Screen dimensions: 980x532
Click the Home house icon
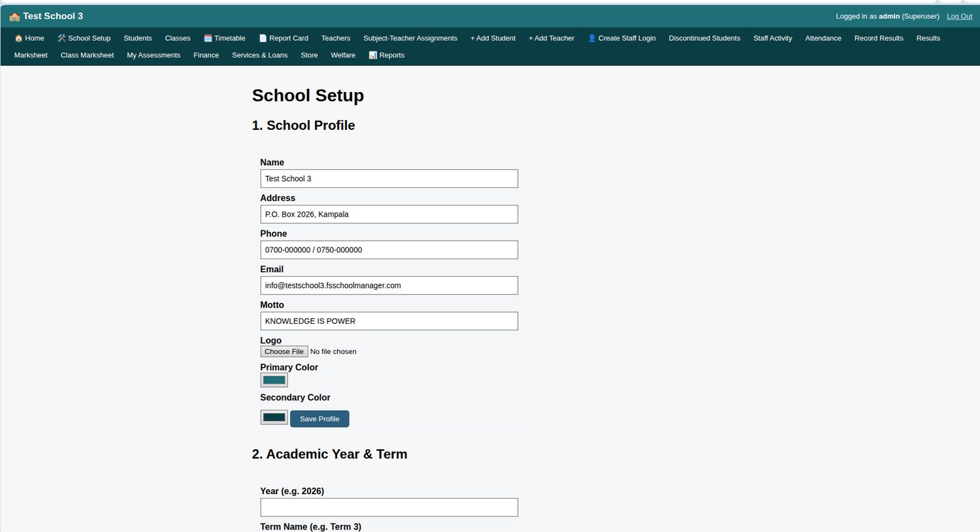[x=18, y=39]
